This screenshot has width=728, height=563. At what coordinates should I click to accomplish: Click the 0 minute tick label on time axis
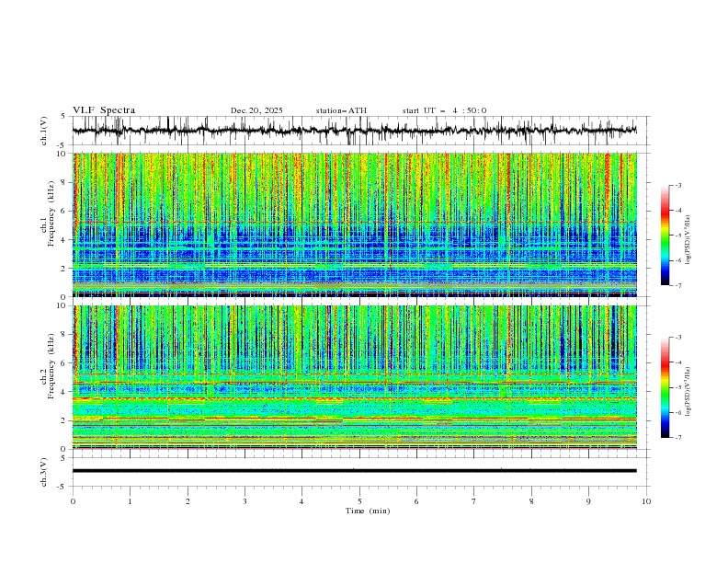(x=74, y=501)
